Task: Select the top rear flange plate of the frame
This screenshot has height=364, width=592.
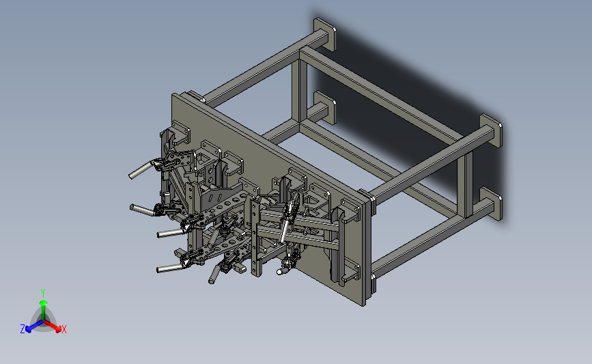Action: tap(325, 34)
